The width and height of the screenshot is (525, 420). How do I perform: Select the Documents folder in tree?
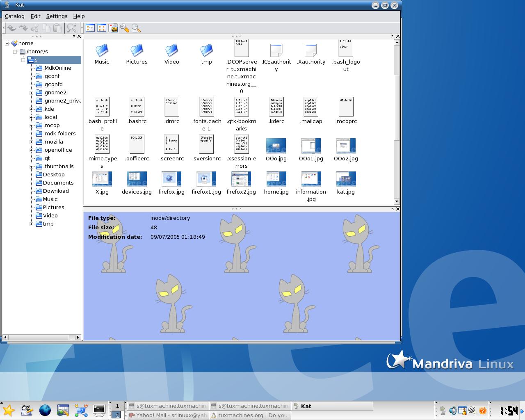[x=58, y=183]
